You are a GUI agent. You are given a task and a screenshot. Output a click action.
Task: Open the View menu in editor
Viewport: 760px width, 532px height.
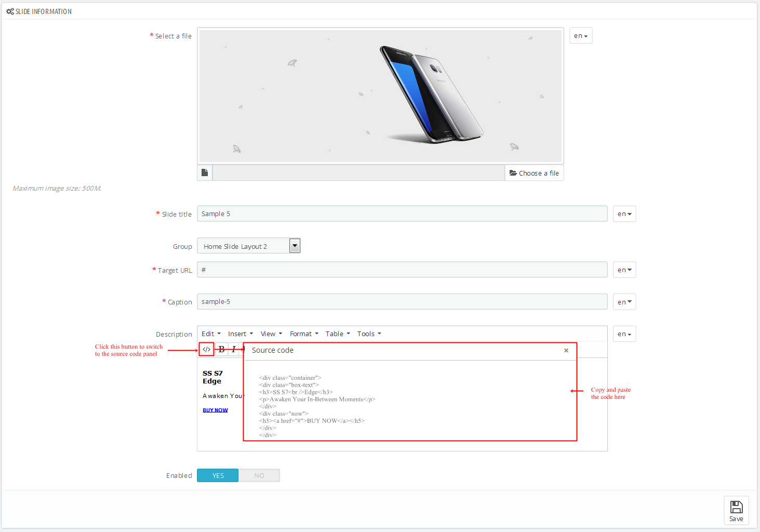[271, 334]
